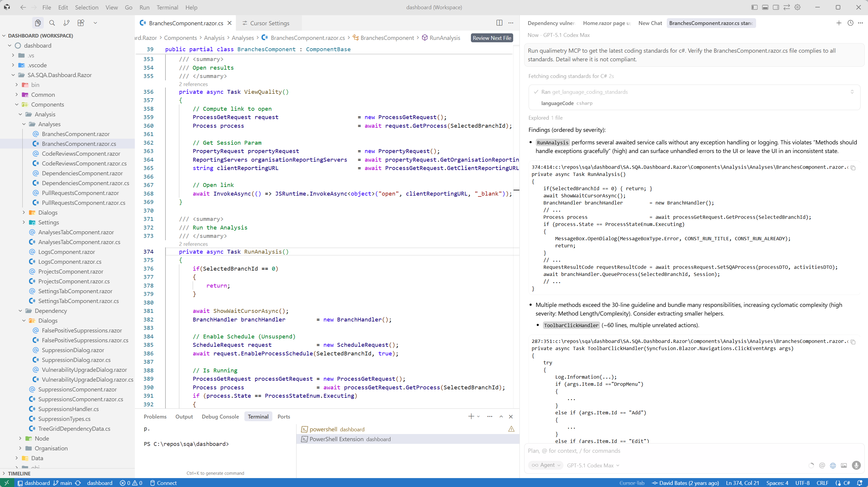This screenshot has width=868, height=487.
Task: Toggle the bottom panel visibility
Action: click(765, 7)
